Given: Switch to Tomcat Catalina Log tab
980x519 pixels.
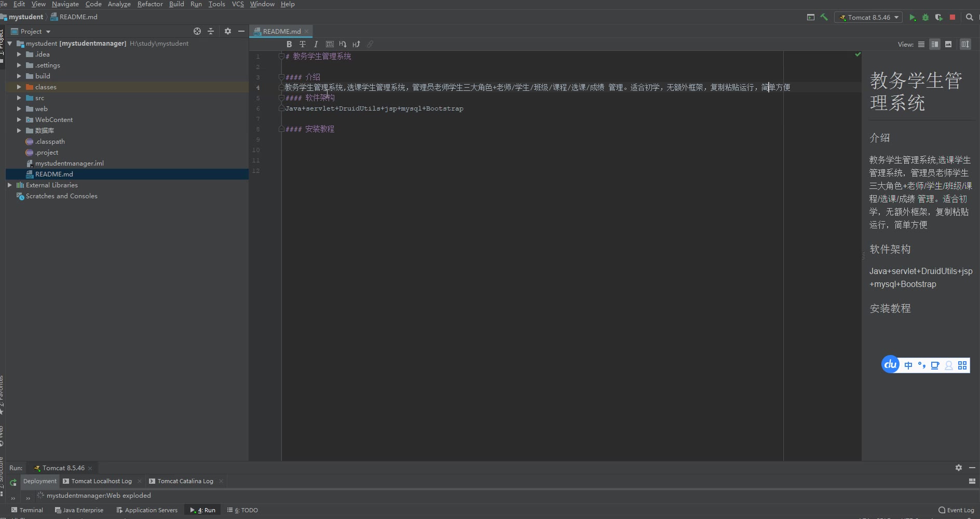Looking at the screenshot, I should (x=185, y=481).
